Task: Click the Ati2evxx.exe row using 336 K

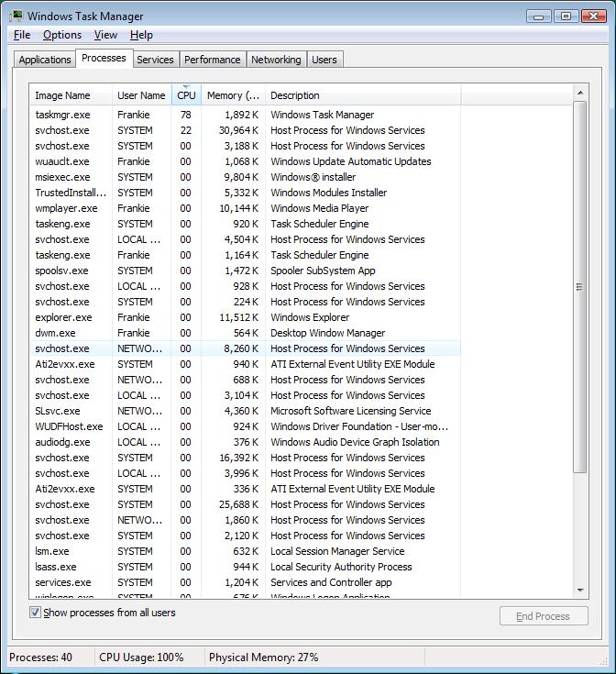Action: (x=245, y=489)
